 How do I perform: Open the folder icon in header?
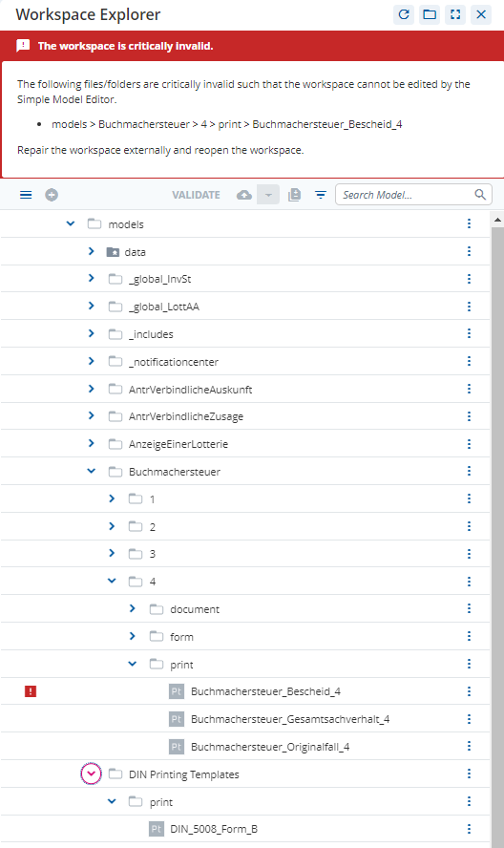430,14
